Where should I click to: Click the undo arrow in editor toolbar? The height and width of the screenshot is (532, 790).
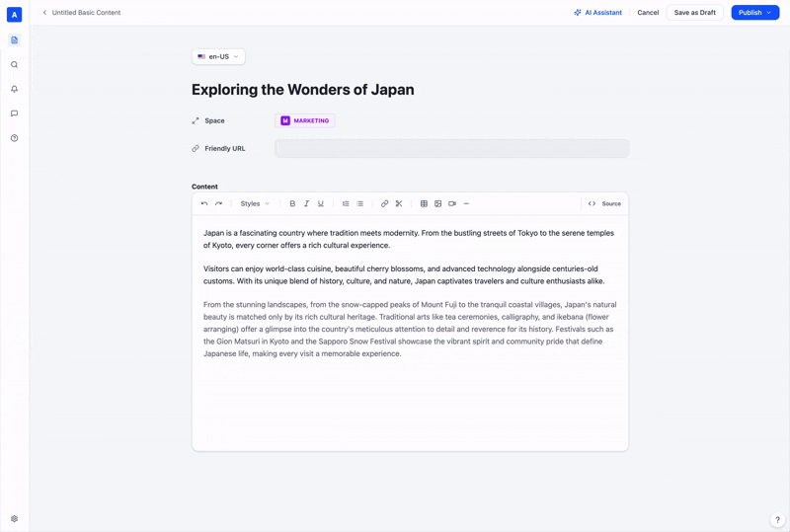pos(204,203)
